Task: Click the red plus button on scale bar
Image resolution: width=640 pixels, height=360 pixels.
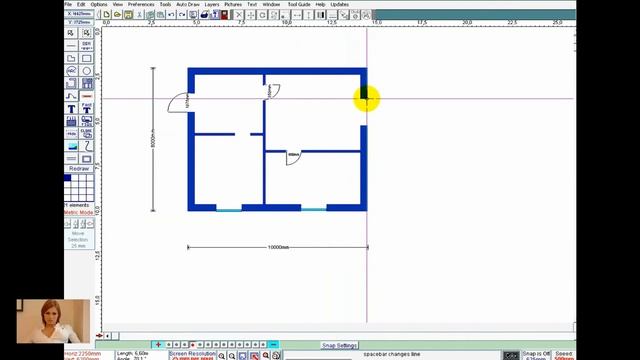Action: pos(158,345)
